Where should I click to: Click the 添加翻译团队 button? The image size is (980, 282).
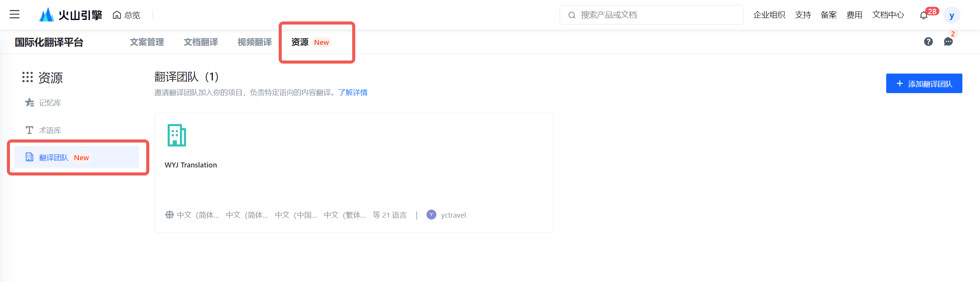(x=924, y=84)
